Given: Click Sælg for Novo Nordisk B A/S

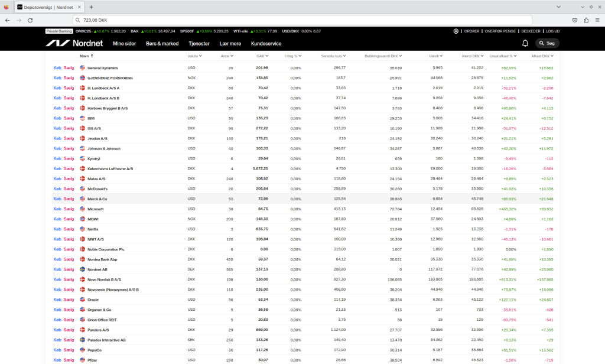Looking at the screenshot, I should 69,279.
